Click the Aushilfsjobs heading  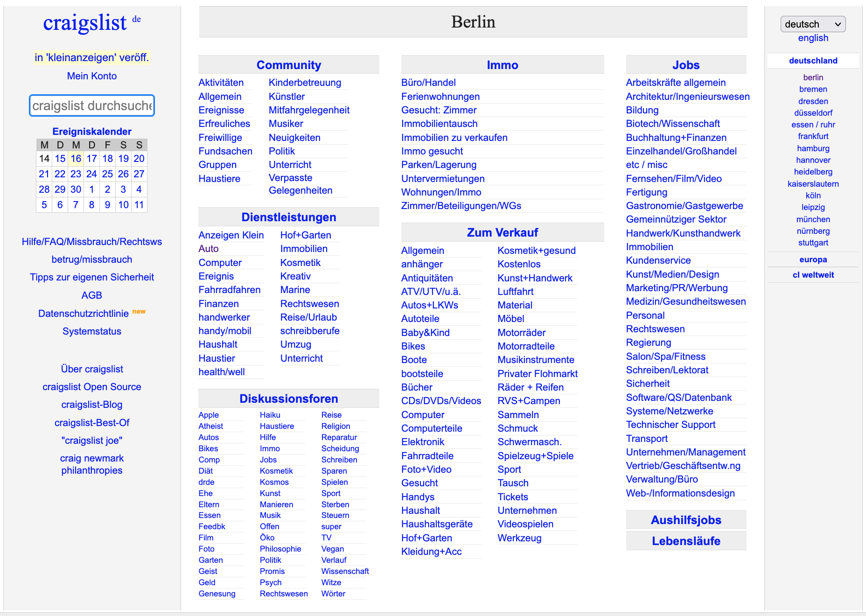coord(685,520)
